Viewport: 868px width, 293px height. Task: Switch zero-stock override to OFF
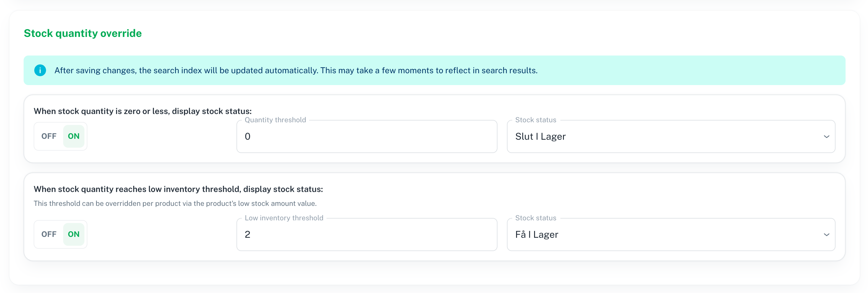[49, 136]
